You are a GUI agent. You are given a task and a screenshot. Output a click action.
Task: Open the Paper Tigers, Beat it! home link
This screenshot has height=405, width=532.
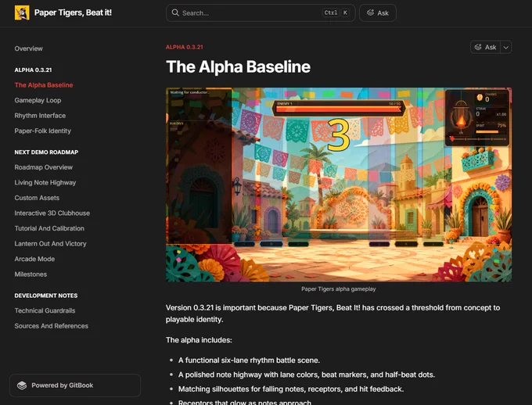coord(63,13)
